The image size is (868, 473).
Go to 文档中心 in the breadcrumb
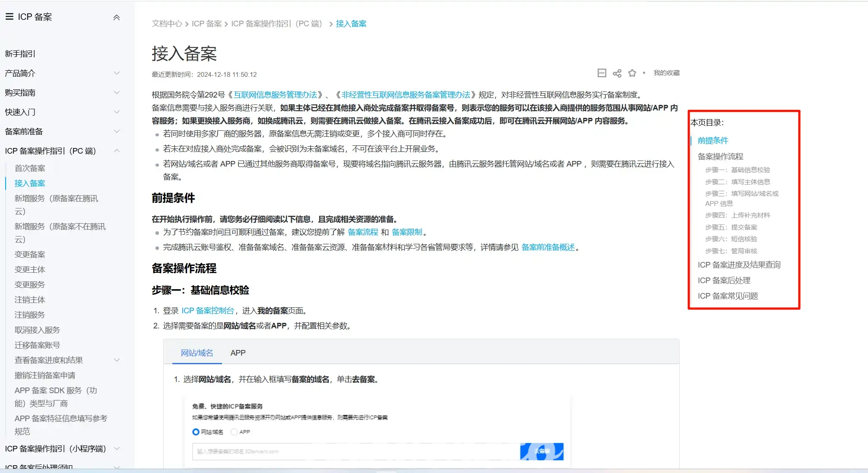tap(167, 24)
